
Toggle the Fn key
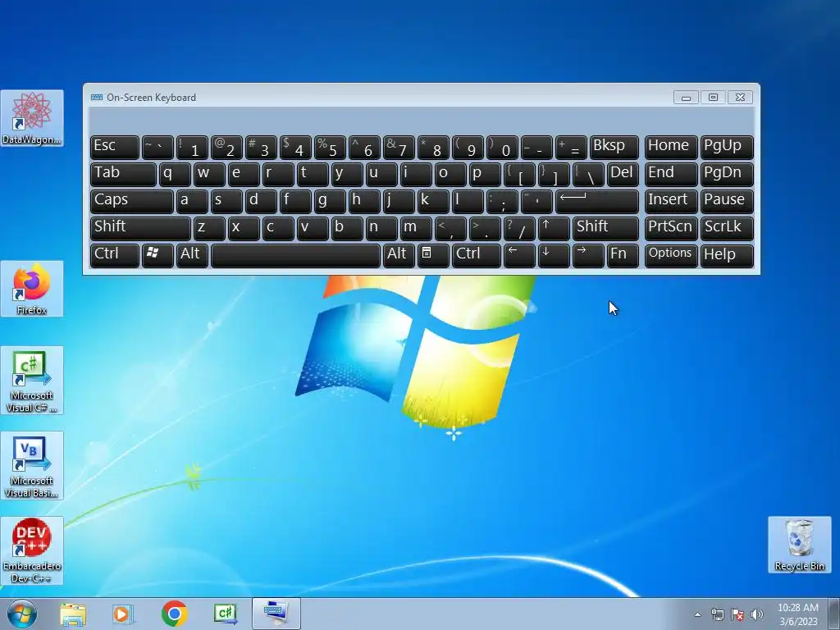[x=623, y=255]
